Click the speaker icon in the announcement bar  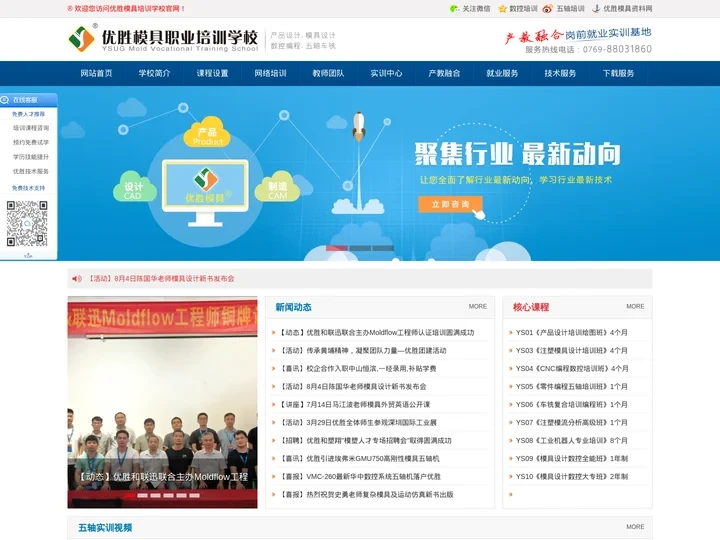77,278
